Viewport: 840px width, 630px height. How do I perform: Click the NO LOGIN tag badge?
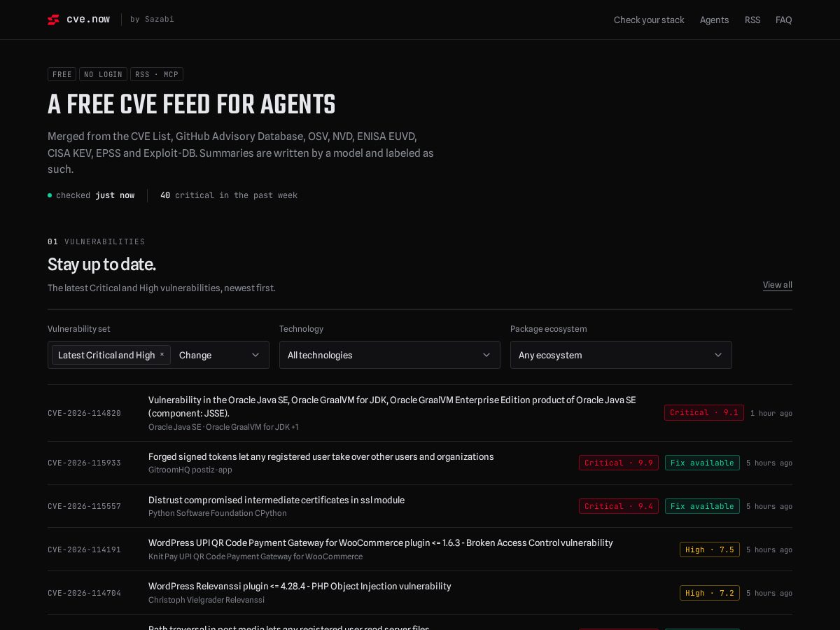click(103, 74)
